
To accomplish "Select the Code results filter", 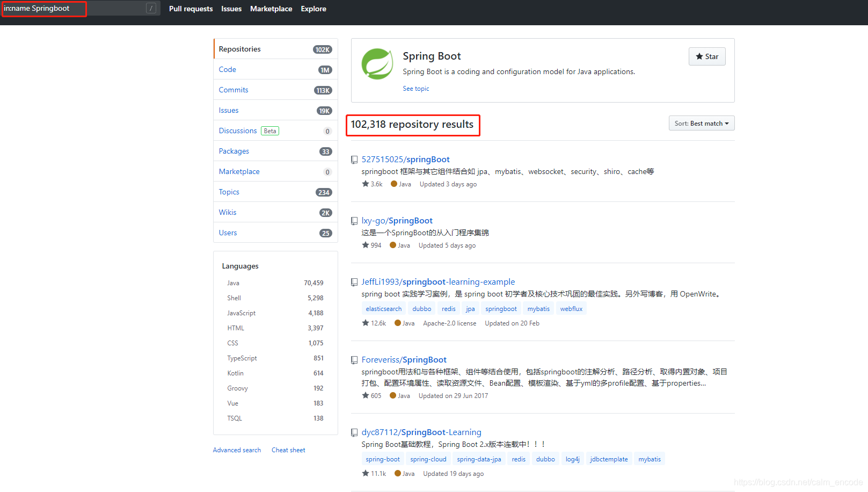I will [275, 69].
